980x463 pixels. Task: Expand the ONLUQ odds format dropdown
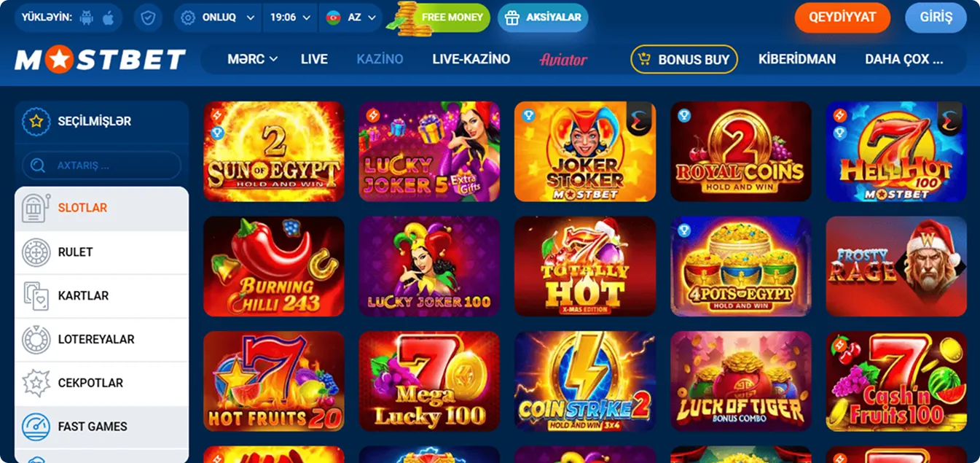click(218, 17)
